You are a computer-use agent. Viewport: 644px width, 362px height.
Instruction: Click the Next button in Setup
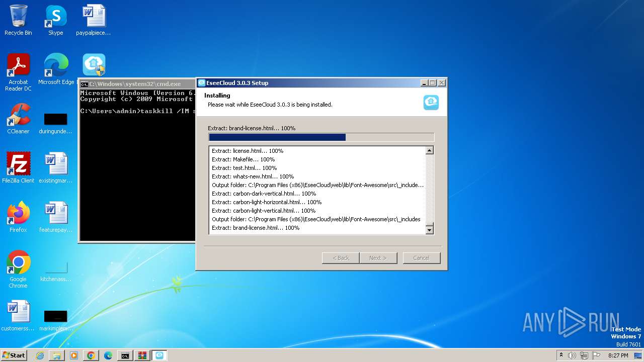(x=378, y=258)
